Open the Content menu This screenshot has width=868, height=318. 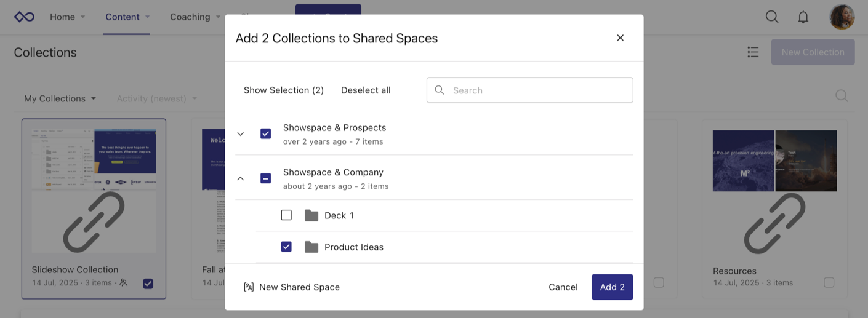tap(127, 17)
